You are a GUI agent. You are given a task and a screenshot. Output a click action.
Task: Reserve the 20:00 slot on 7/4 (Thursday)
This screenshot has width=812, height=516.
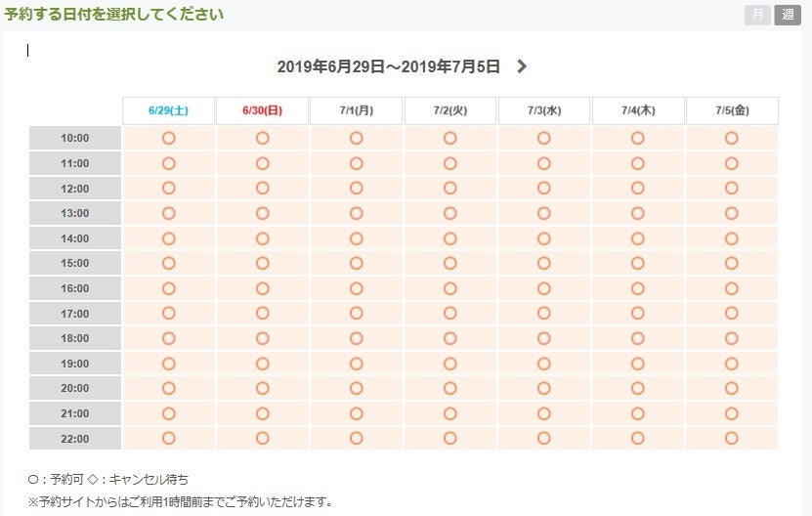click(x=637, y=388)
